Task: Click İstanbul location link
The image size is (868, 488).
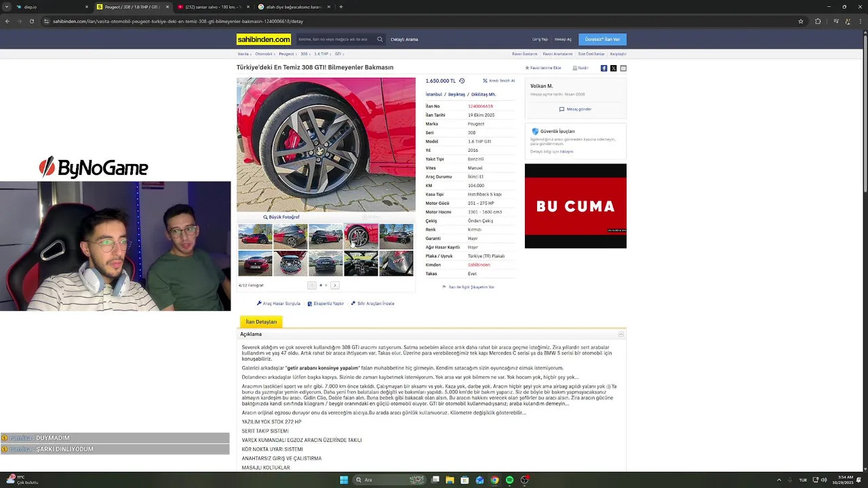Action: tap(434, 94)
